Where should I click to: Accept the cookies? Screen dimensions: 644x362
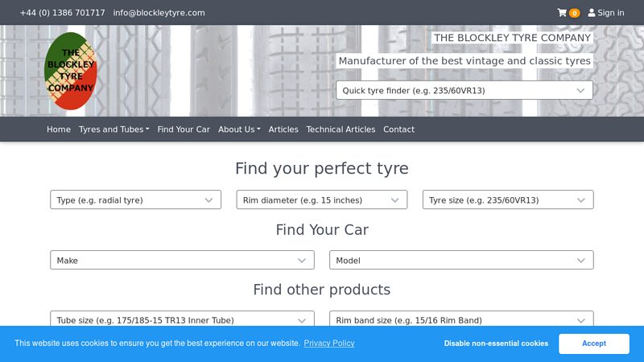pyautogui.click(x=594, y=343)
